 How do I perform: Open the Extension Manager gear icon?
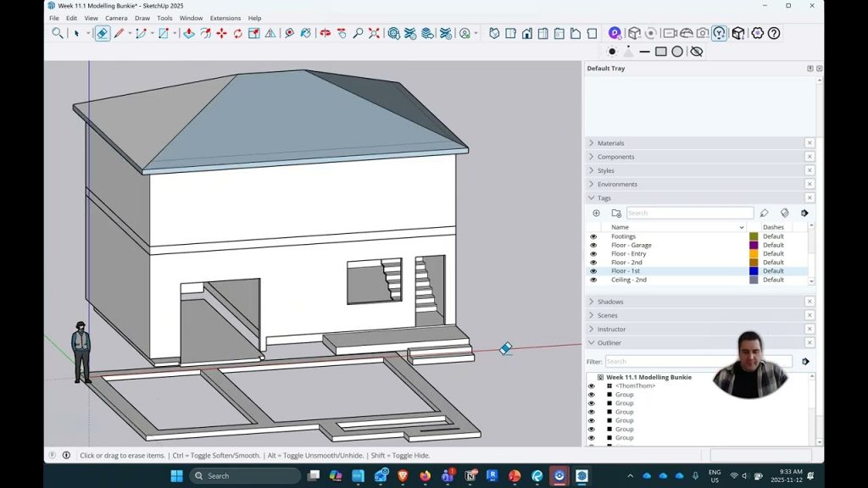click(x=757, y=33)
